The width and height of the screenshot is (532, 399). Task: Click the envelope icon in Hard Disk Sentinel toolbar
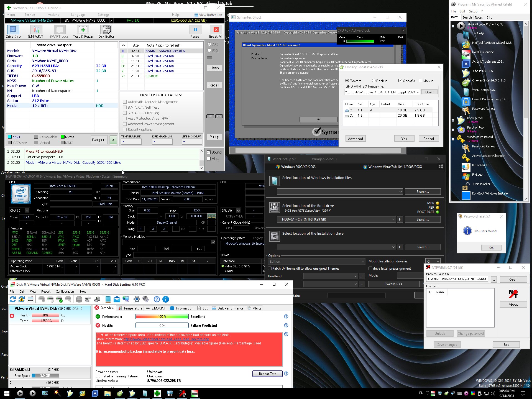[117, 299]
